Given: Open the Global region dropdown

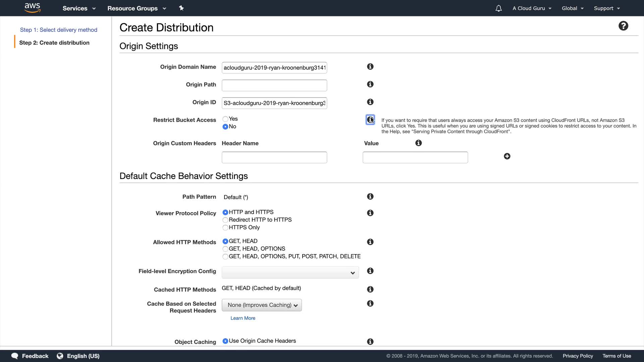Looking at the screenshot, I should [572, 8].
